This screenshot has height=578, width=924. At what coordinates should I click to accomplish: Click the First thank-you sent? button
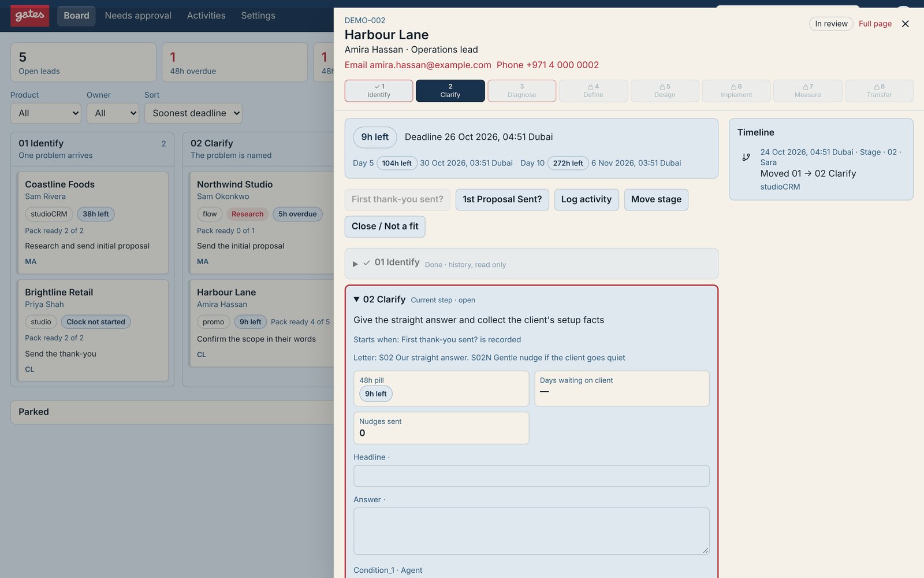point(397,199)
